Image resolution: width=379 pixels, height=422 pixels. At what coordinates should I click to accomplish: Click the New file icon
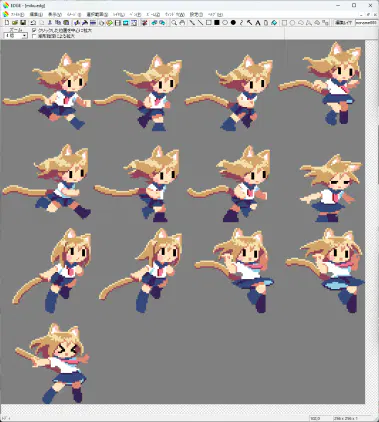pos(7,23)
